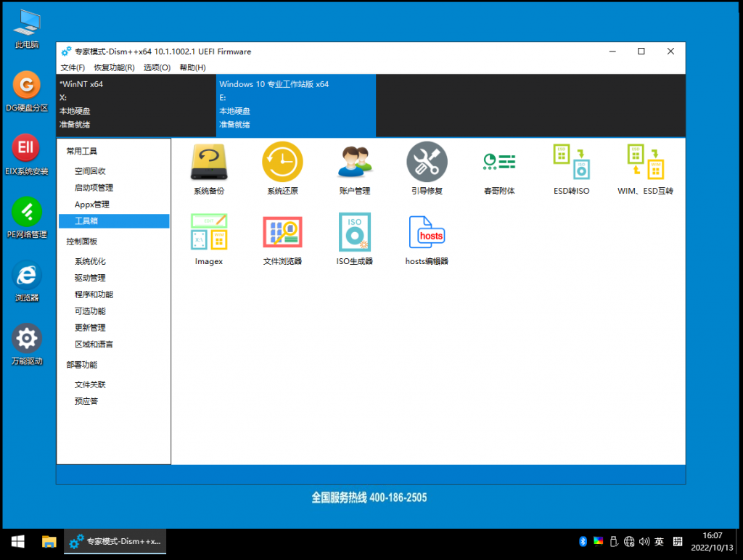Select 工具箱 in the sidebar
The image size is (743, 560).
tap(114, 221)
